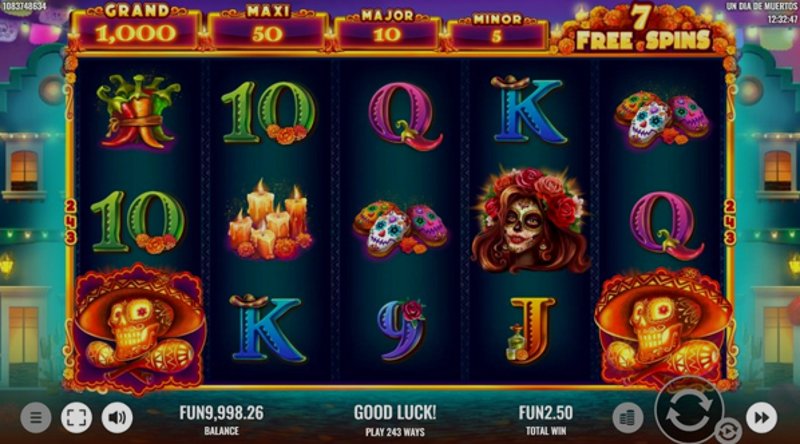Click the candles symbol on reel two
Screen dimensions: 800x444
269,220
